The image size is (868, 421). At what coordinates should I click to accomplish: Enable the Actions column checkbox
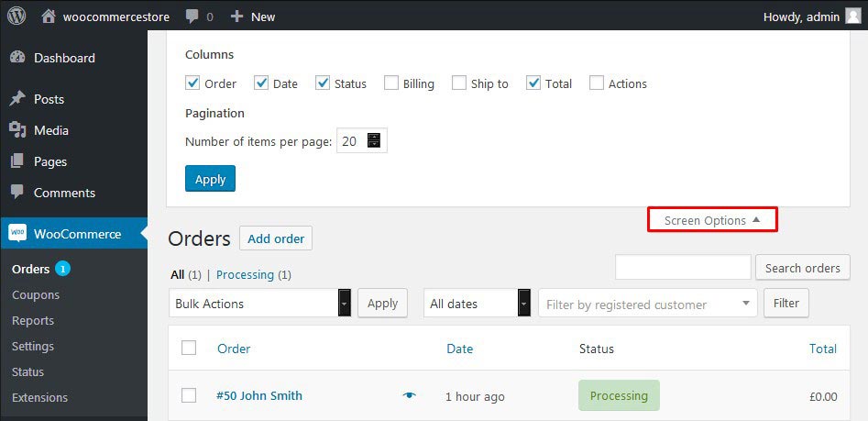tap(596, 83)
